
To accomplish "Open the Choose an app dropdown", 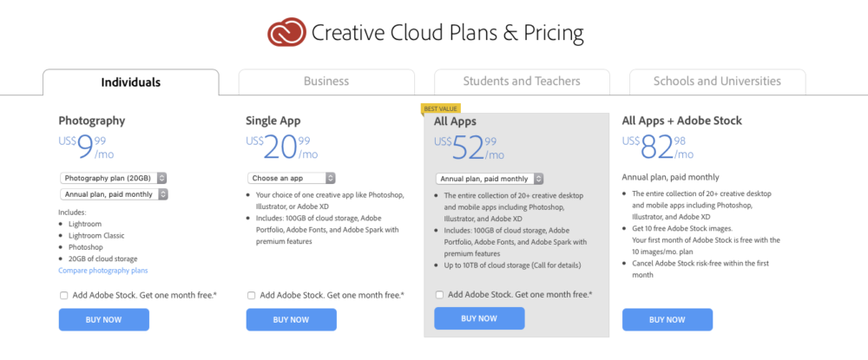I will tap(291, 178).
